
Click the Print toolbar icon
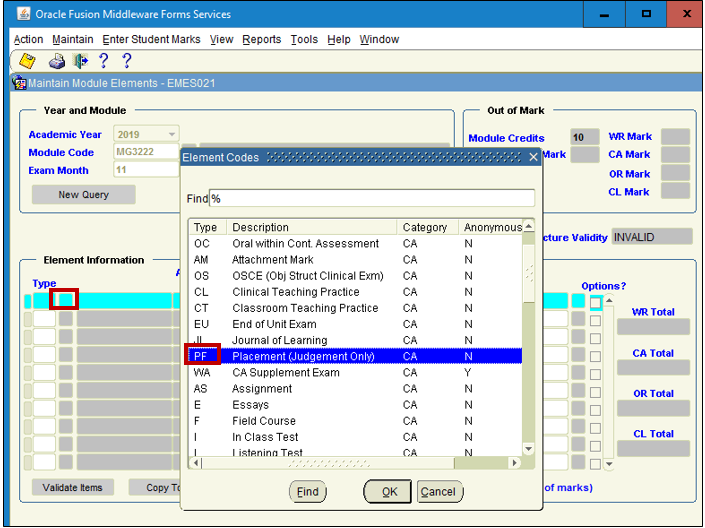[x=58, y=62]
